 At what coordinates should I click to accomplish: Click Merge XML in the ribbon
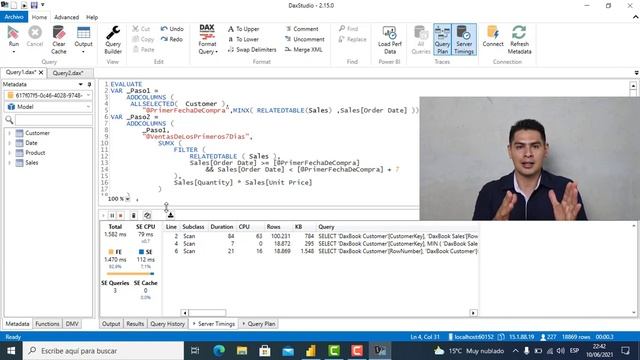coord(304,49)
